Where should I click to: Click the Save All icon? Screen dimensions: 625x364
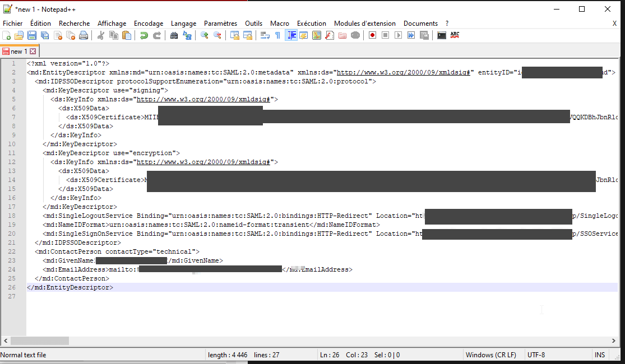(x=45, y=35)
